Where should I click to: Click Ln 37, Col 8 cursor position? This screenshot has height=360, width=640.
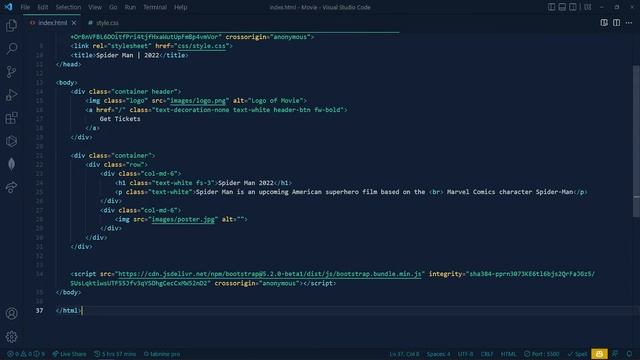[404, 354]
